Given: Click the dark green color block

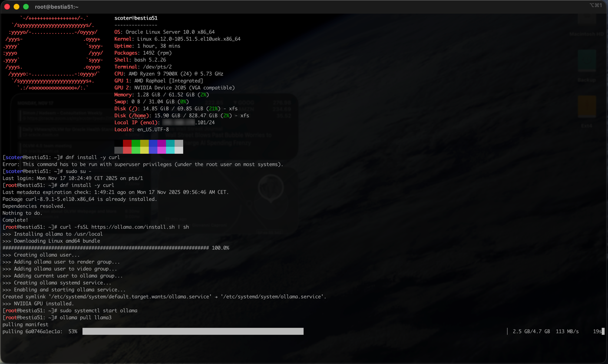Looking at the screenshot, I should pos(136,143).
